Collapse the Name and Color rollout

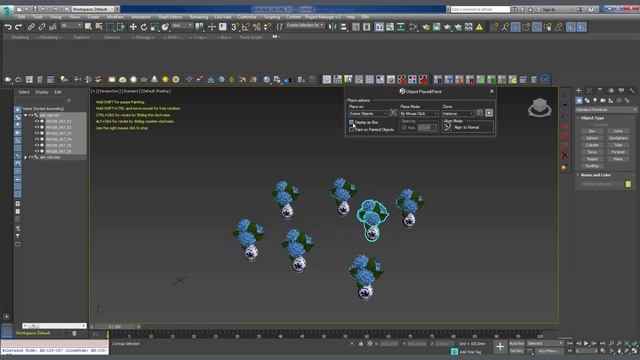tap(596, 175)
